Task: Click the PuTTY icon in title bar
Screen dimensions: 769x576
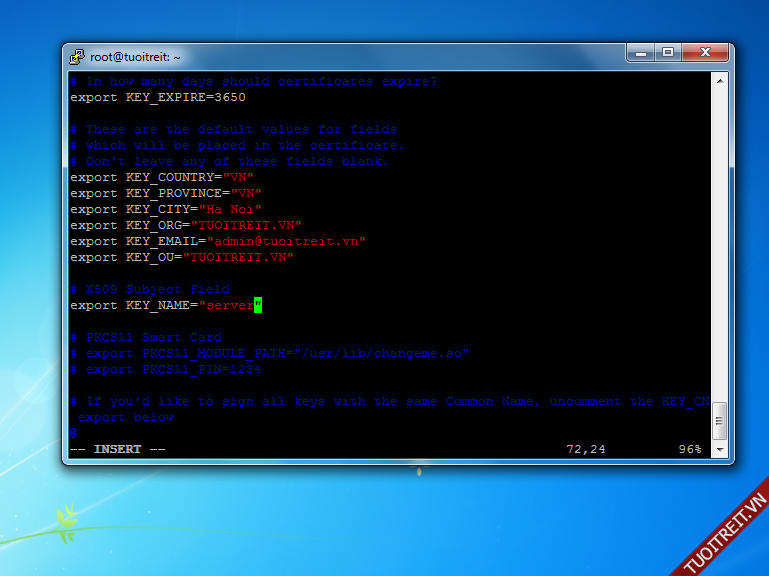Action: (77, 57)
